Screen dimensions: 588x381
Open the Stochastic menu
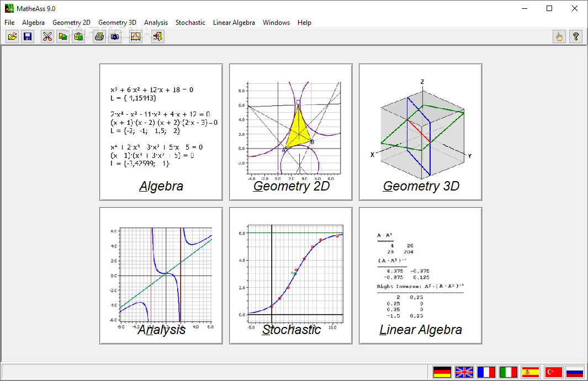coord(190,23)
